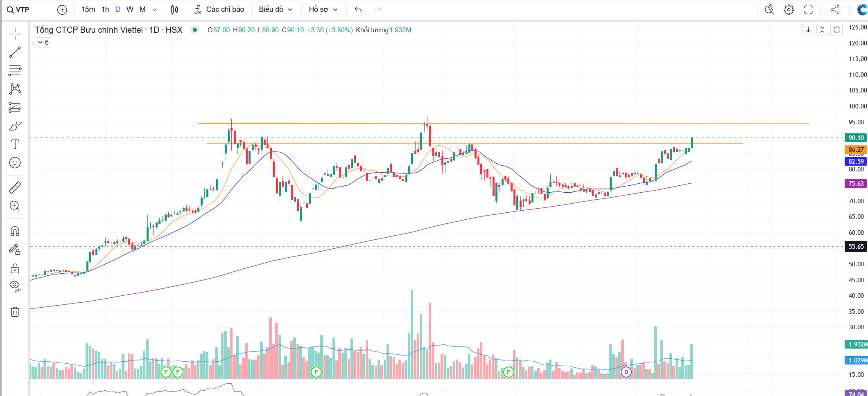Select the text annotation tool
This screenshot has width=868, height=396.
click(15, 144)
